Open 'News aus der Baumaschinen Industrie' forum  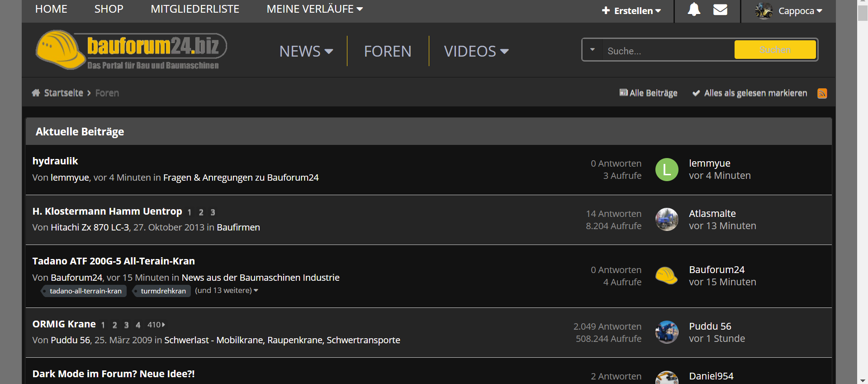261,277
